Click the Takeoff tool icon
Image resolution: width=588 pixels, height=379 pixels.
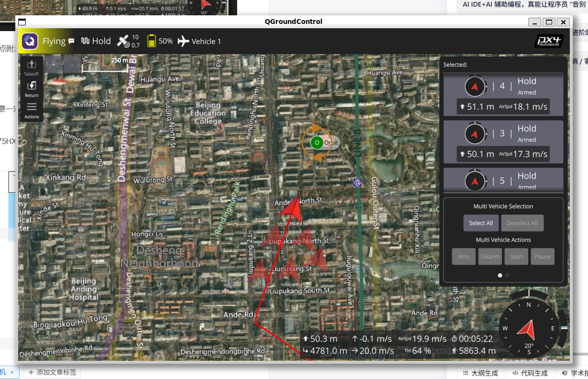click(x=32, y=67)
